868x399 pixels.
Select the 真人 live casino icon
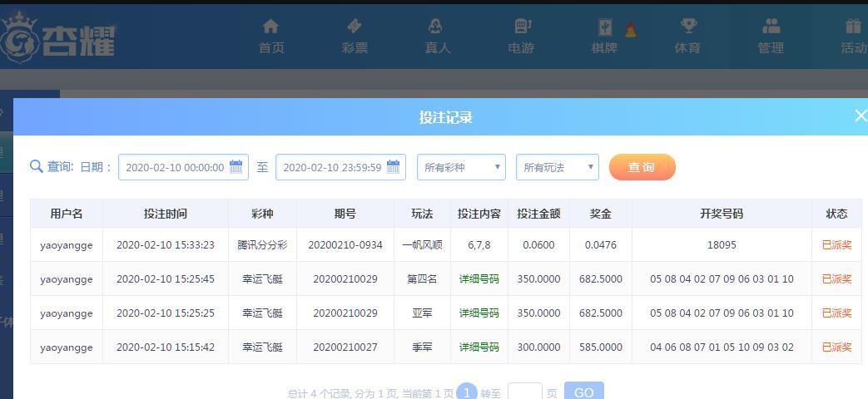coord(437,27)
